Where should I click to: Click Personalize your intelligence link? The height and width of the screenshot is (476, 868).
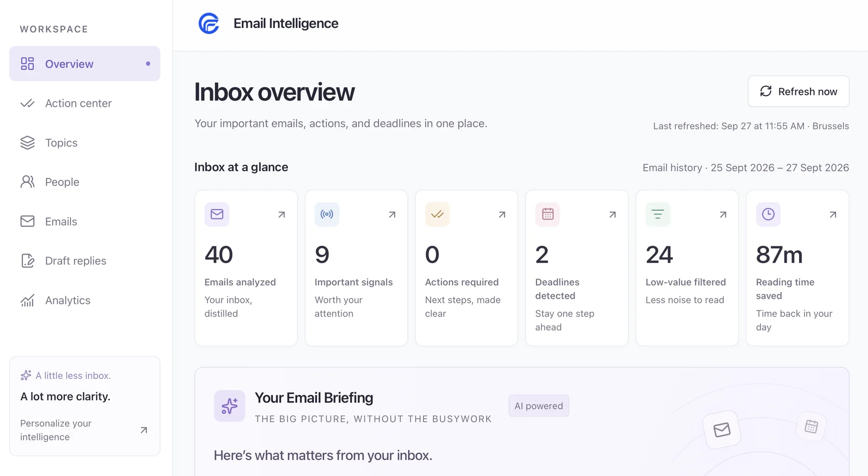point(56,430)
